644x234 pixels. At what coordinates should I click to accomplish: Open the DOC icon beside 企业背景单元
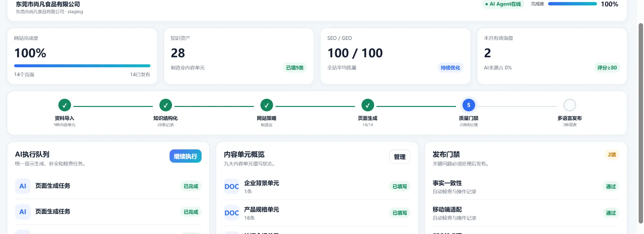pyautogui.click(x=231, y=187)
